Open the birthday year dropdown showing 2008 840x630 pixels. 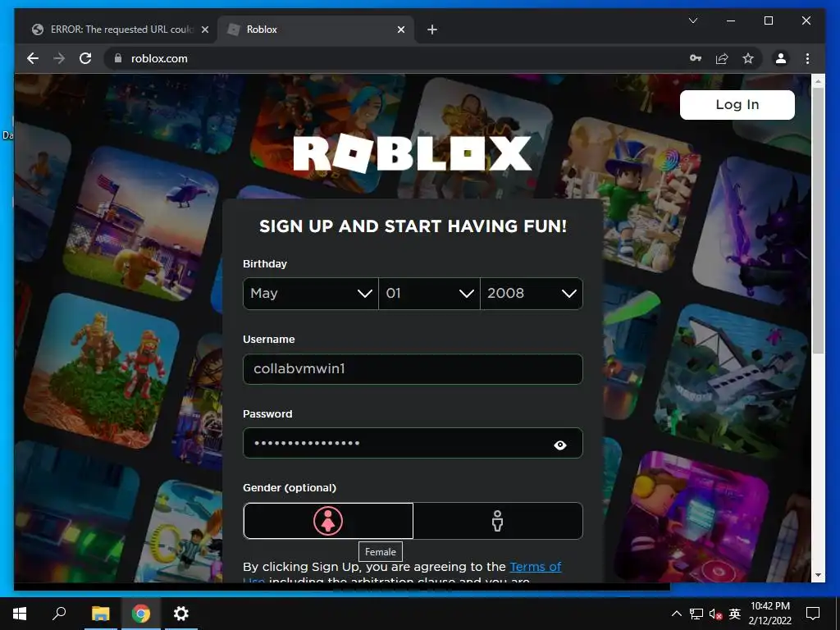click(x=532, y=294)
